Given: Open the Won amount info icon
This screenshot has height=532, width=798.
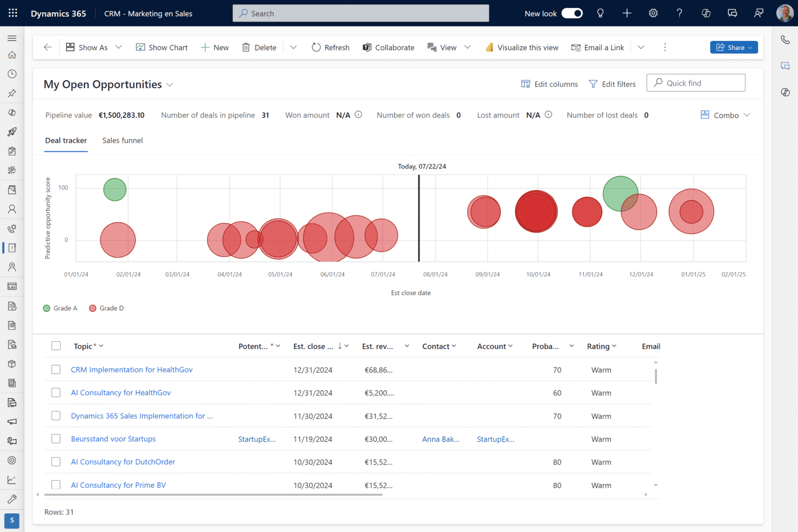Looking at the screenshot, I should tap(359, 115).
